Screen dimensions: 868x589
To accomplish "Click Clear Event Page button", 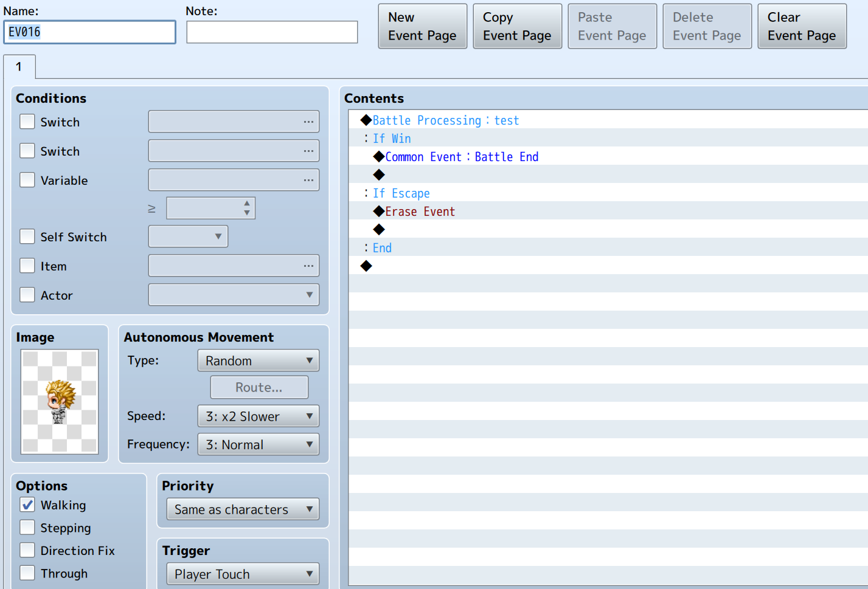I will [x=802, y=26].
